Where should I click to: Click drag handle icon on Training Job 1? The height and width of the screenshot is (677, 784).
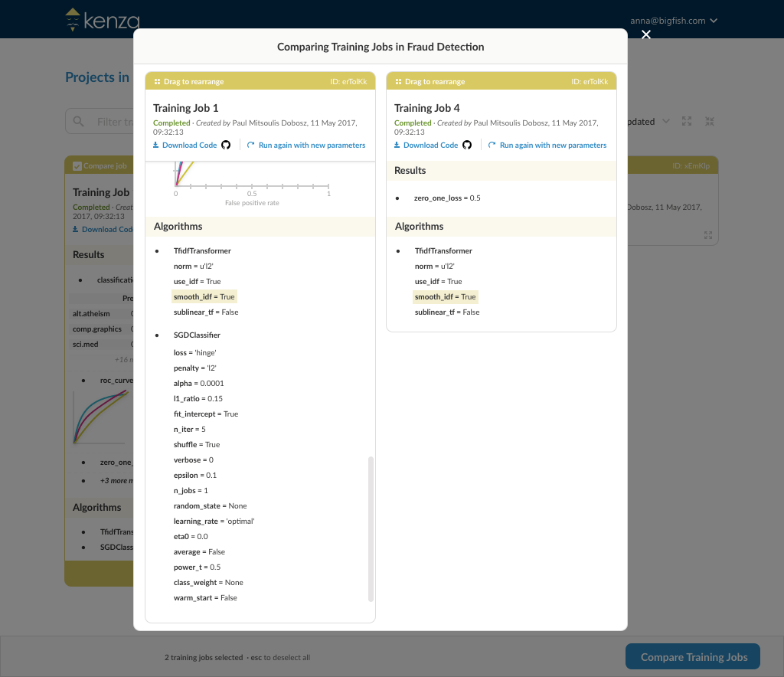click(x=157, y=82)
